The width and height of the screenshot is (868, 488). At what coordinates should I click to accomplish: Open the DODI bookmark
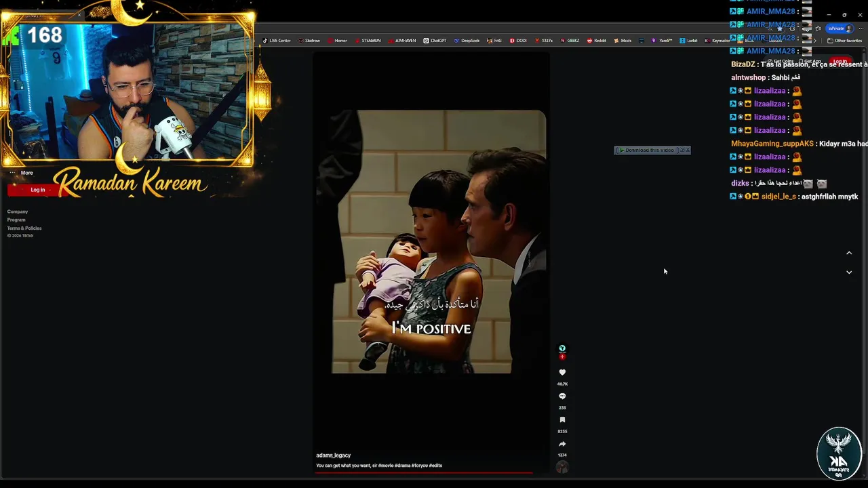(x=518, y=41)
